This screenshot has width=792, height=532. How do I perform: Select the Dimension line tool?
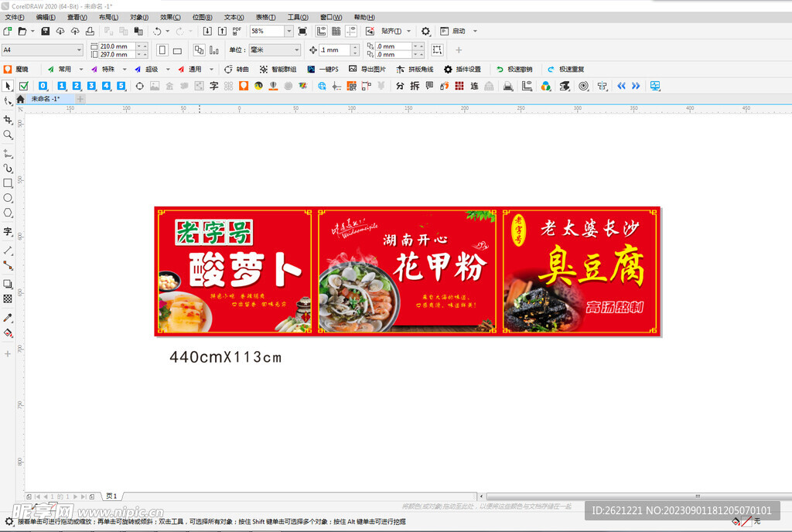pos(8,251)
